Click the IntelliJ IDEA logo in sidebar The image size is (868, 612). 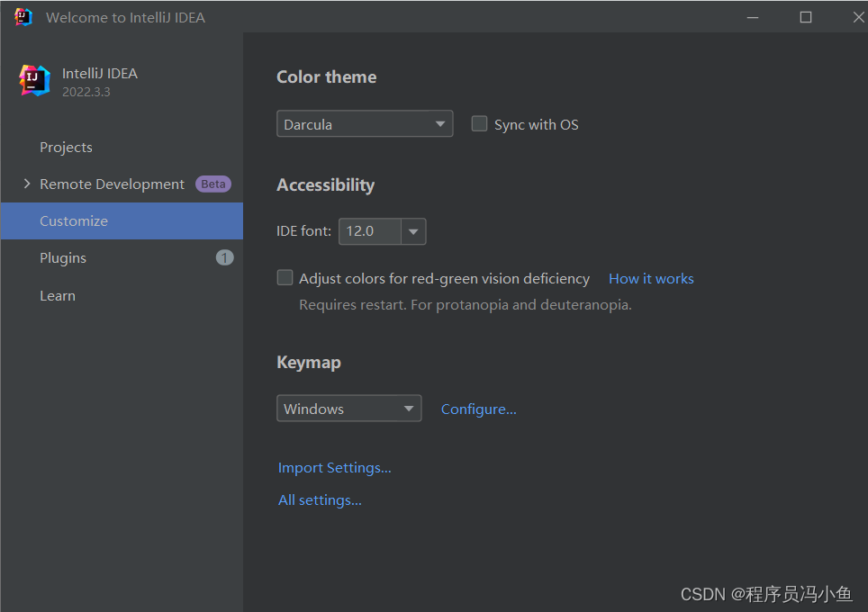point(35,80)
